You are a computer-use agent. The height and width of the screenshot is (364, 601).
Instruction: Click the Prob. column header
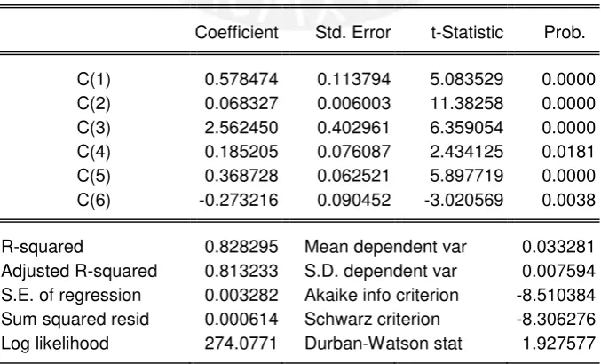565,32
